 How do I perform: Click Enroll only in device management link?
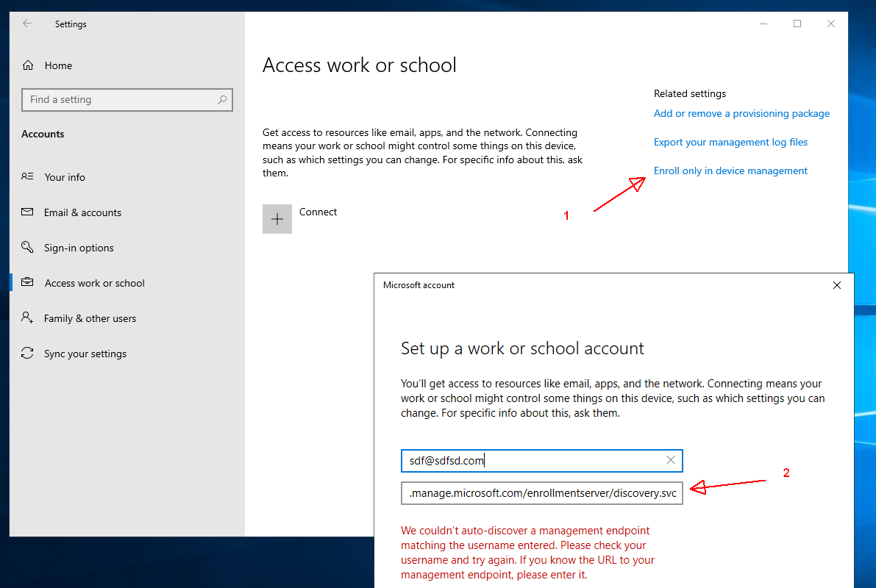point(730,171)
